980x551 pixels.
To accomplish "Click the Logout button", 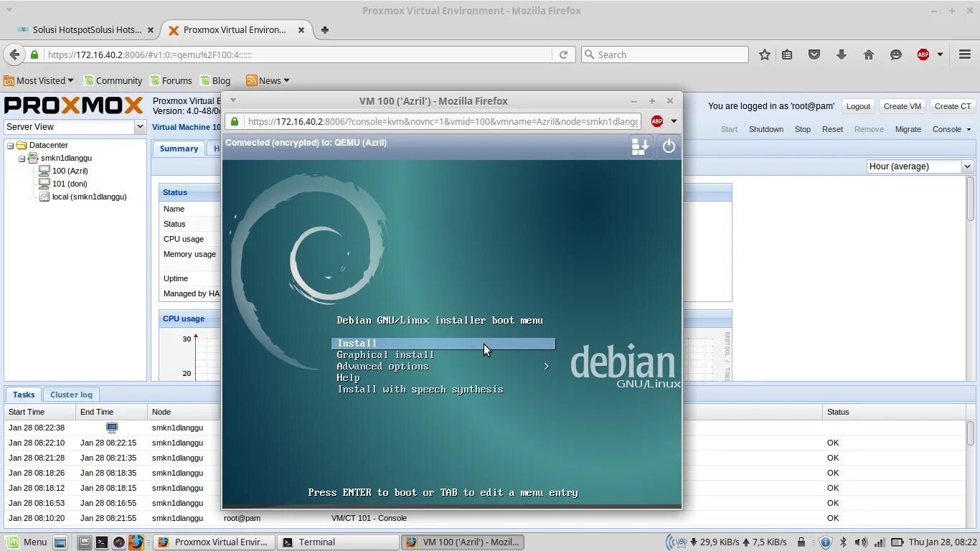I will 858,106.
